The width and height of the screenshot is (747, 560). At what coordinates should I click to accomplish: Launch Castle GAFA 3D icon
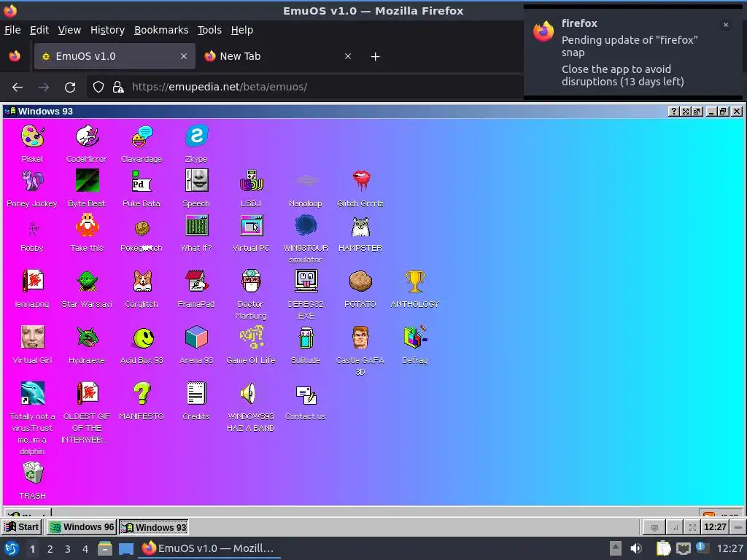[360, 338]
